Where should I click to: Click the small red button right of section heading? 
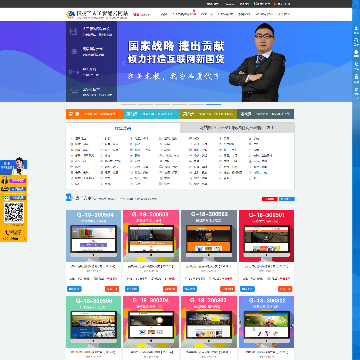[x=270, y=199]
